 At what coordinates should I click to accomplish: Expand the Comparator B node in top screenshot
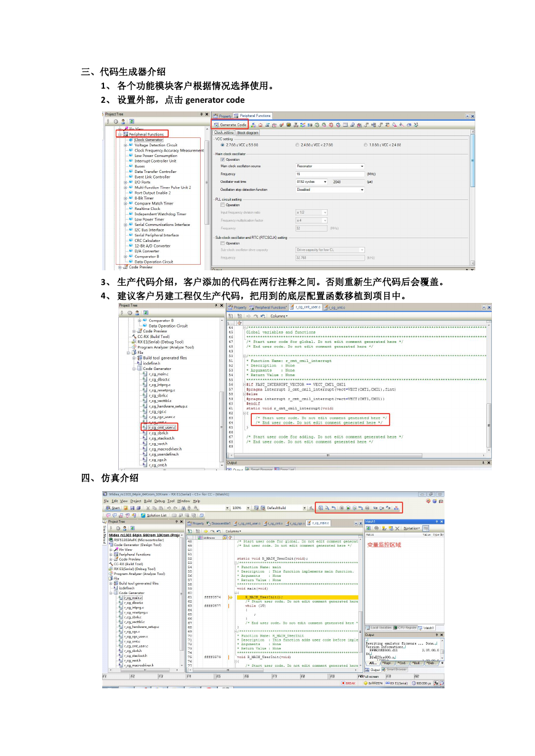pos(126,256)
